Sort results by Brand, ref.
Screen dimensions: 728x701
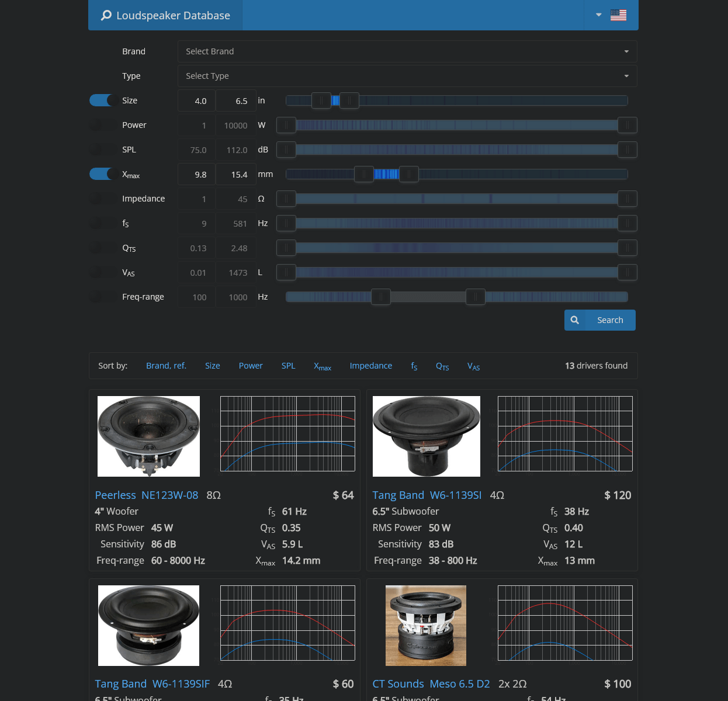coord(166,366)
